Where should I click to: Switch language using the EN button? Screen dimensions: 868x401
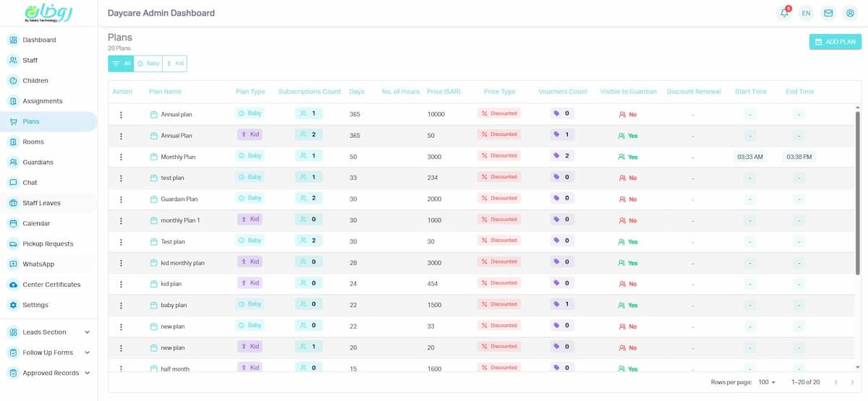click(x=806, y=13)
